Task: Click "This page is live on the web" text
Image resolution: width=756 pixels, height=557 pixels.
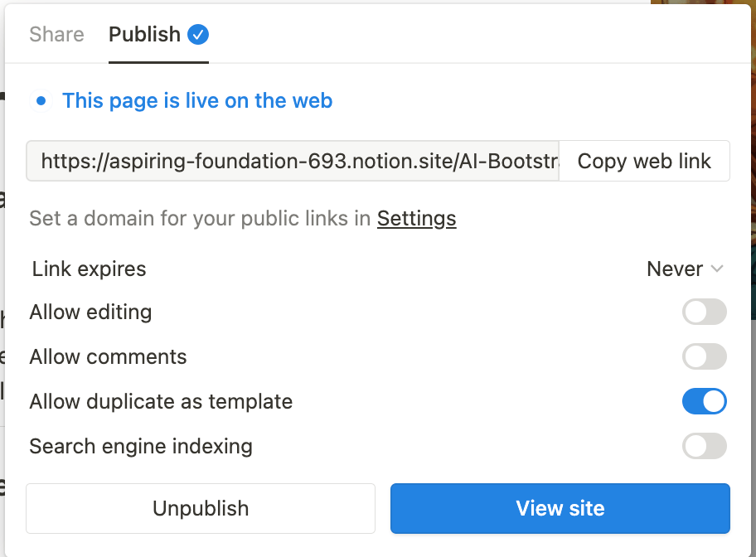Action: [x=197, y=101]
